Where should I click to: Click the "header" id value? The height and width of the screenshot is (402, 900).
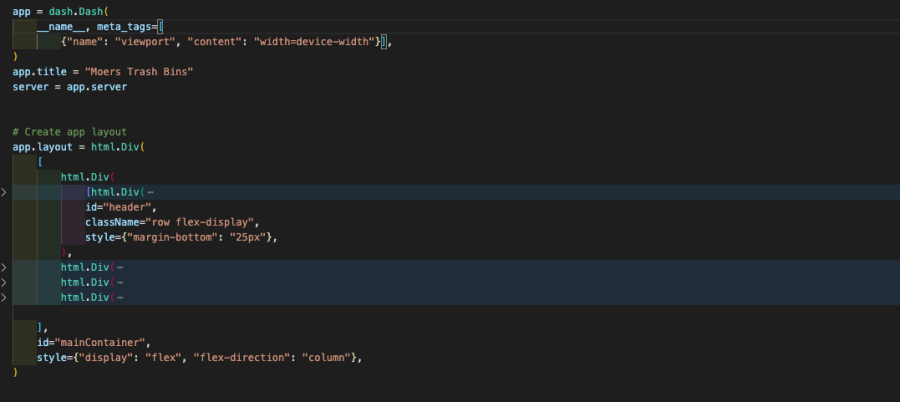[x=130, y=207]
